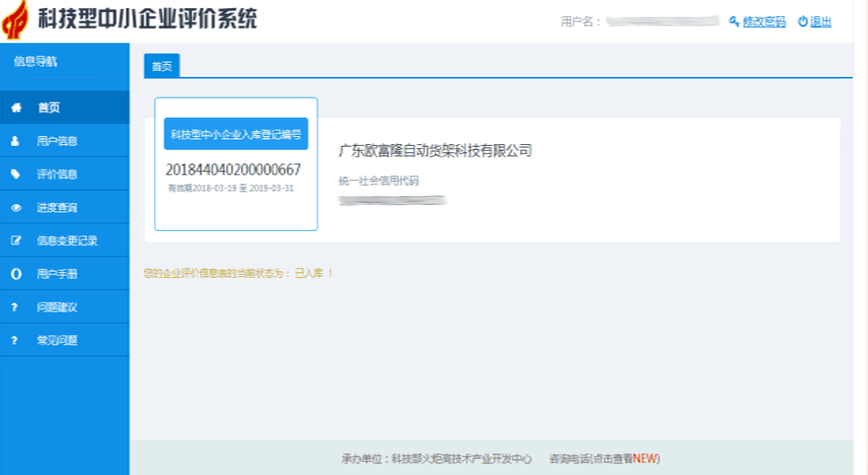Click the eye icon beside 进度查询
The width and height of the screenshot is (868, 475).
pyautogui.click(x=16, y=207)
